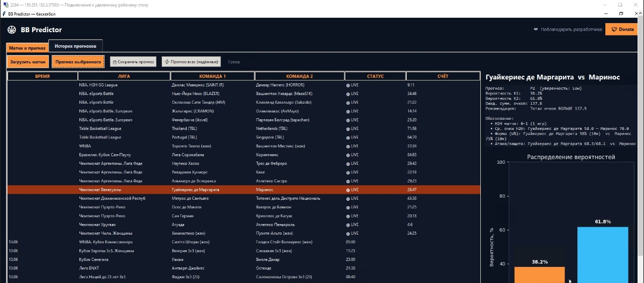Click the score 71:56 cell
The height and width of the screenshot is (283, 644).
[443, 128]
